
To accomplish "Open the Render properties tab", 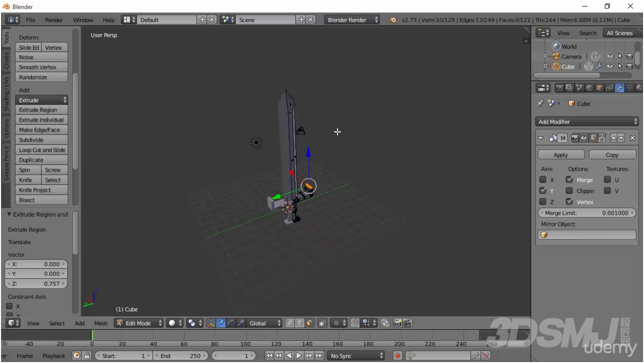I will click(559, 88).
